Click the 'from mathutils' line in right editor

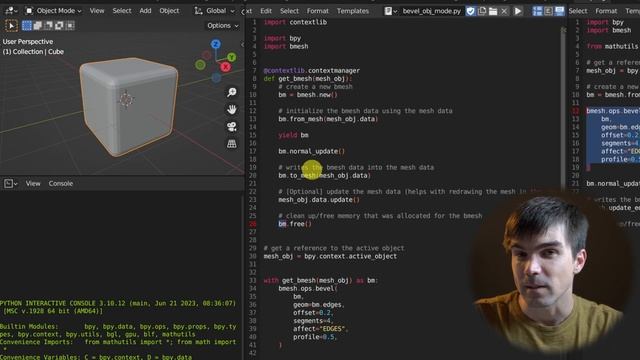click(613, 47)
